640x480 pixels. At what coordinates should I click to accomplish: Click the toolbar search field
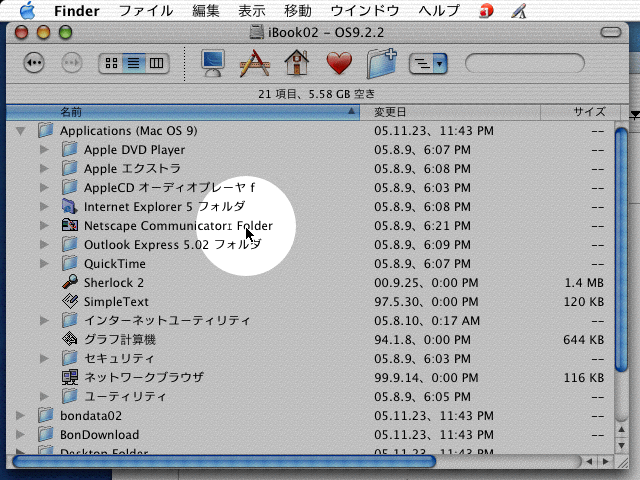(525, 63)
